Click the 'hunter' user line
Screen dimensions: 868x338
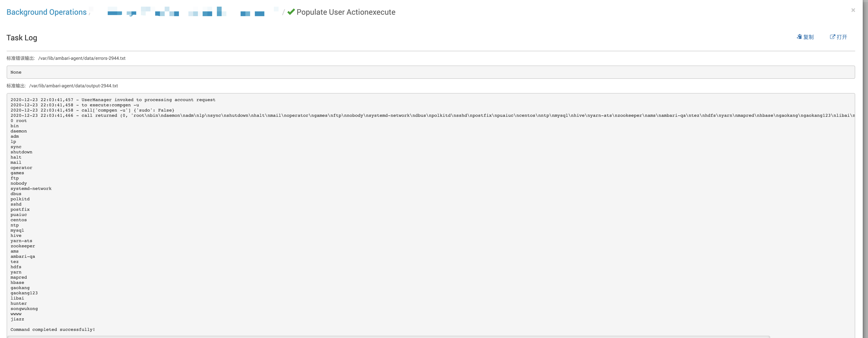coord(19,303)
